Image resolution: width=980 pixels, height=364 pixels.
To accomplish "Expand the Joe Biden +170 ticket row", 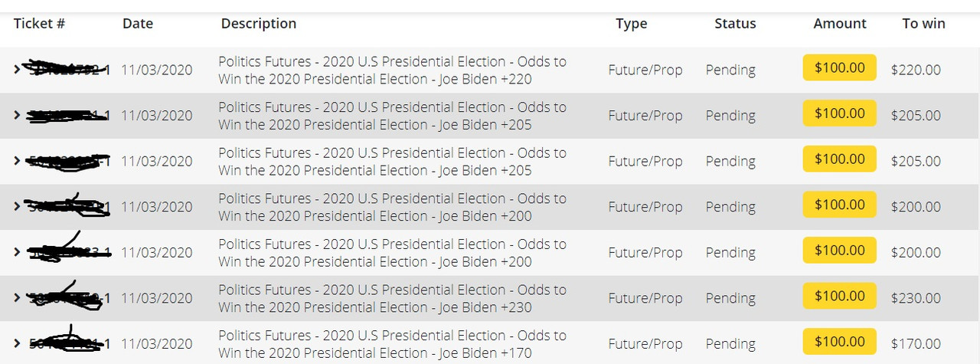I will point(17,344).
